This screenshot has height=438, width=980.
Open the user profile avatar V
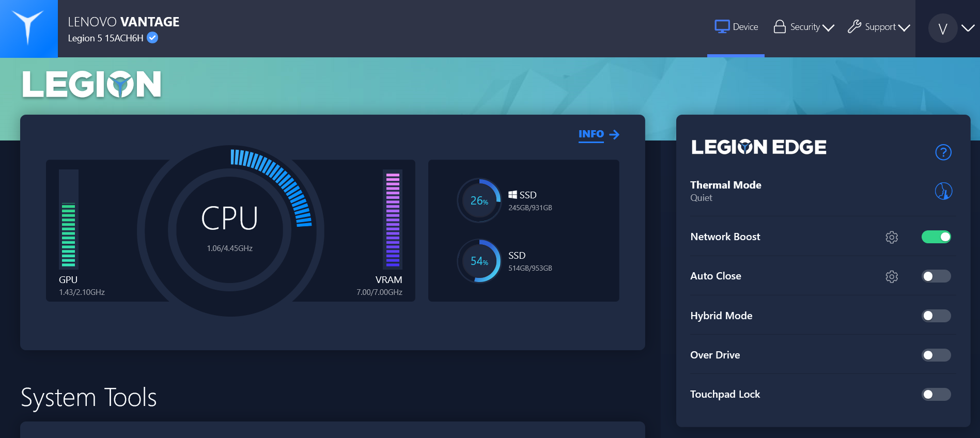(x=943, y=28)
